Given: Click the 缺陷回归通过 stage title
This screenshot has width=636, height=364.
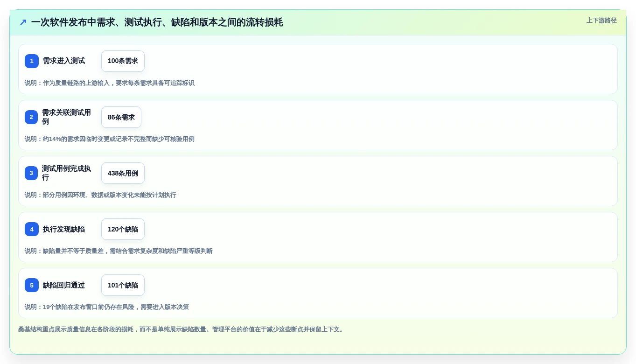Looking at the screenshot, I should 64,285.
